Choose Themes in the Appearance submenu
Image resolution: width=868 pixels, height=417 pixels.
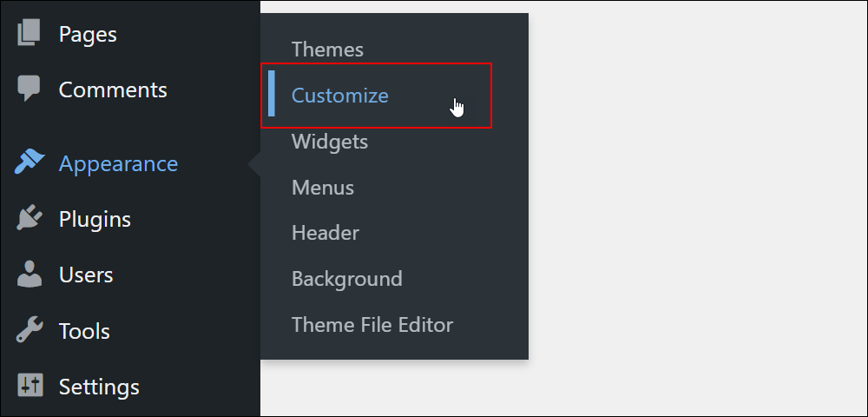(x=328, y=50)
